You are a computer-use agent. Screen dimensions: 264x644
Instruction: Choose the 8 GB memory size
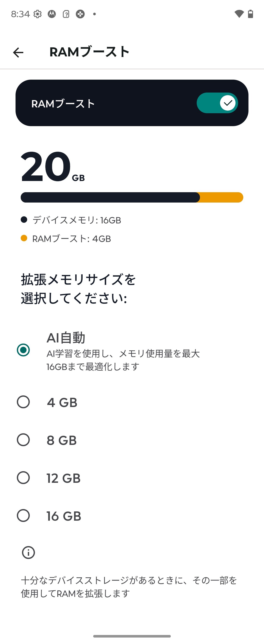click(x=23, y=440)
